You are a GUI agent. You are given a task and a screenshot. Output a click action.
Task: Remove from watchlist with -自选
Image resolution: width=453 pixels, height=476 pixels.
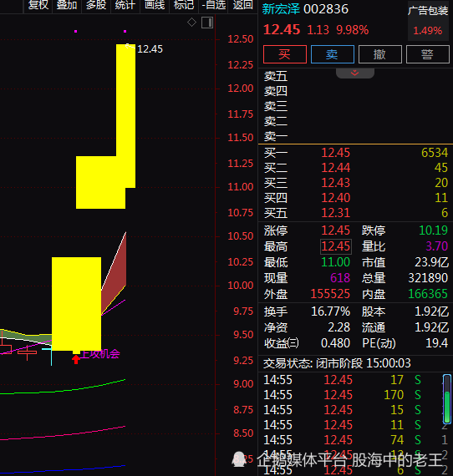(214, 5)
